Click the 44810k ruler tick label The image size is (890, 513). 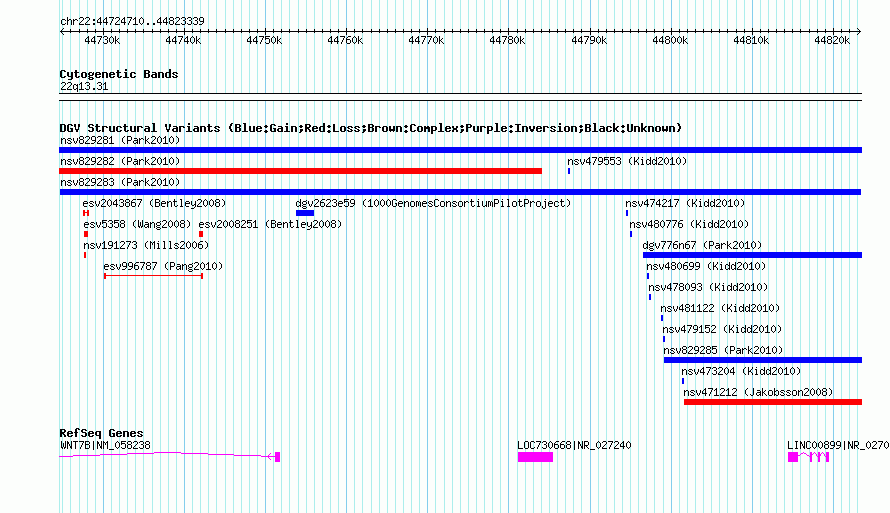pyautogui.click(x=752, y=40)
